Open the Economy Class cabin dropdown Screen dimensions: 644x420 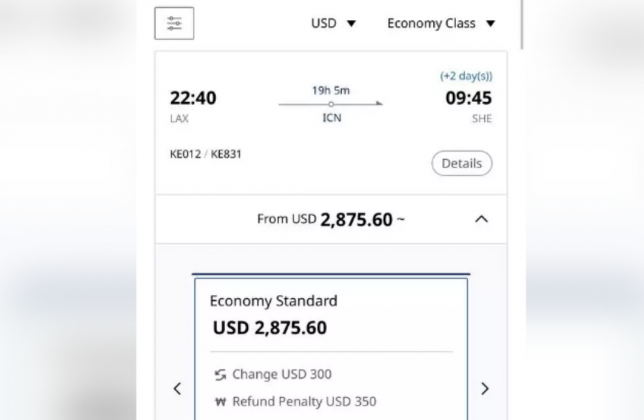point(441,23)
